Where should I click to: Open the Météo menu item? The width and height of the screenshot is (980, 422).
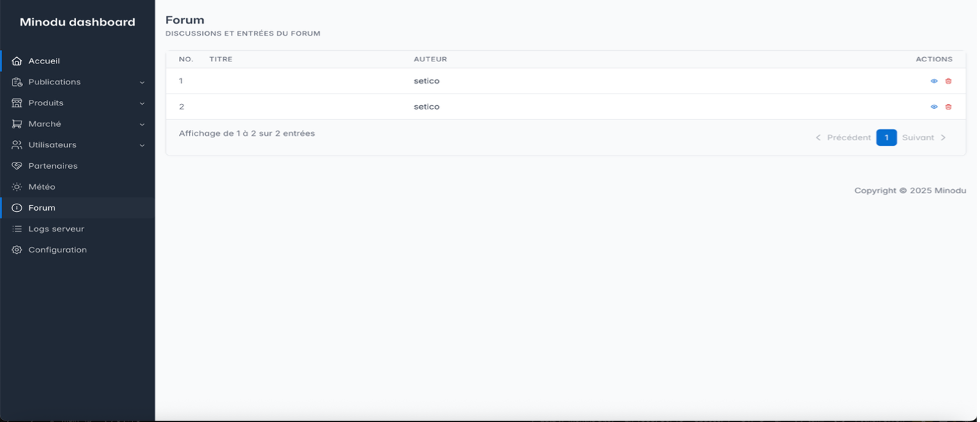click(x=77, y=187)
